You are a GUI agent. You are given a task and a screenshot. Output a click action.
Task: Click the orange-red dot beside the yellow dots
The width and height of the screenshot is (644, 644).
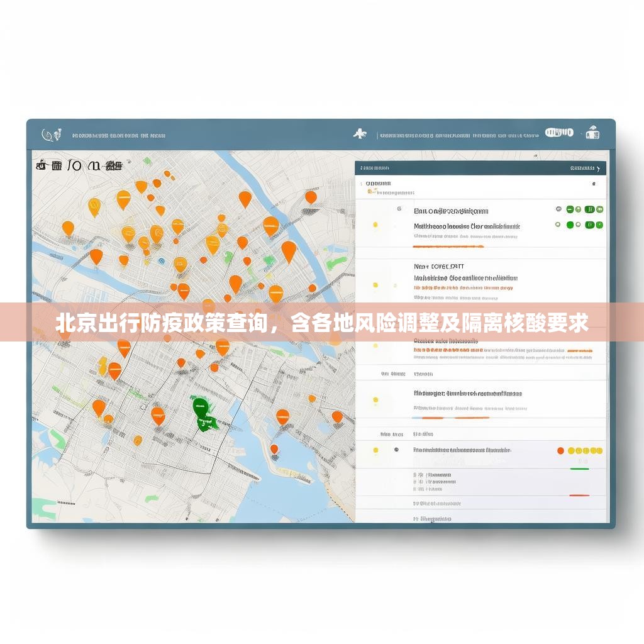point(560,451)
